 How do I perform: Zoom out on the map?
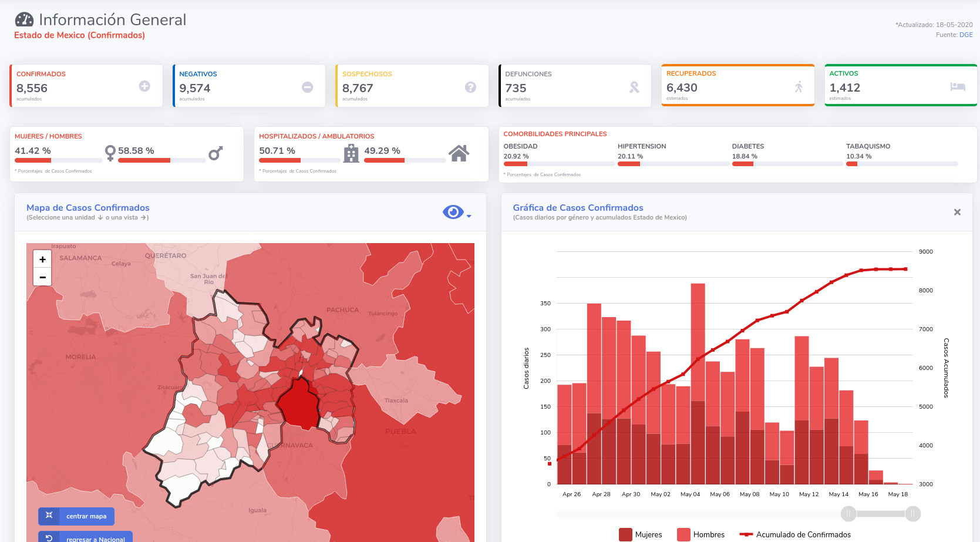[x=42, y=277]
